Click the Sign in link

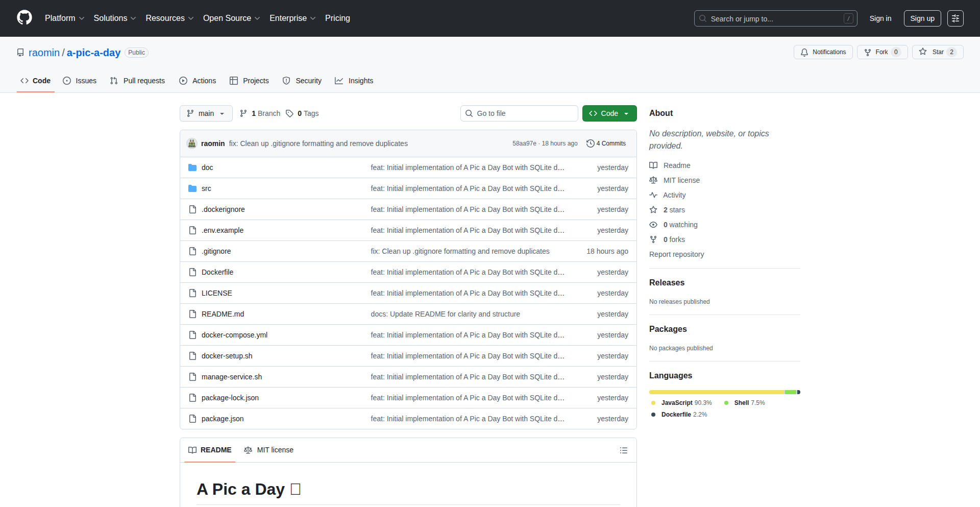point(880,18)
